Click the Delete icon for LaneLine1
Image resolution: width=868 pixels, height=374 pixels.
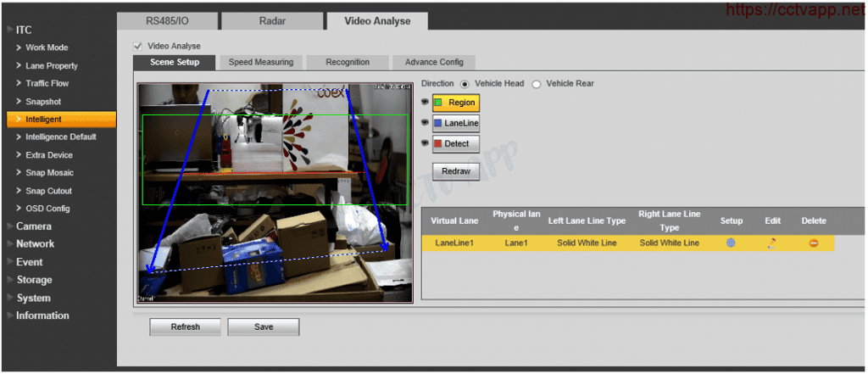click(813, 243)
